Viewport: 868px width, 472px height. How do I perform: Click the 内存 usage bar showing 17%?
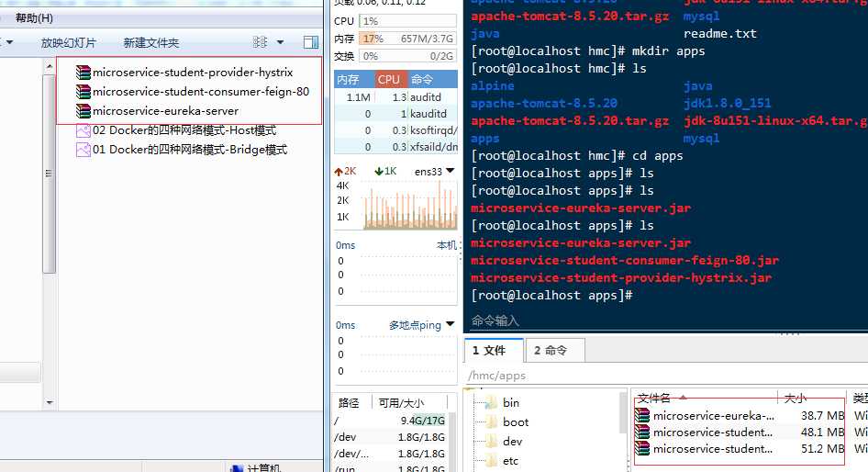coord(407,39)
